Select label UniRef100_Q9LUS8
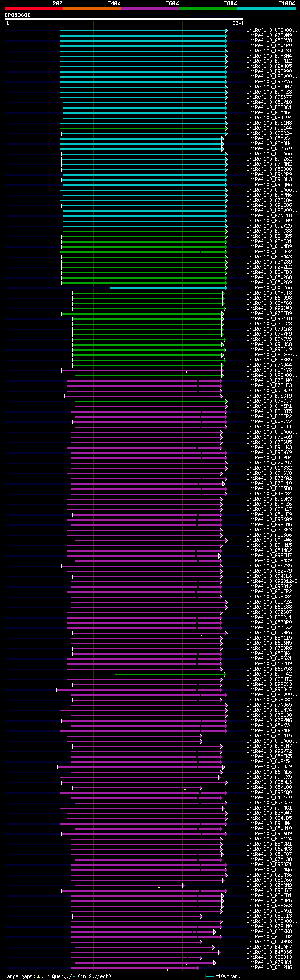The width and height of the screenshot is (300, 980). coord(269,344)
